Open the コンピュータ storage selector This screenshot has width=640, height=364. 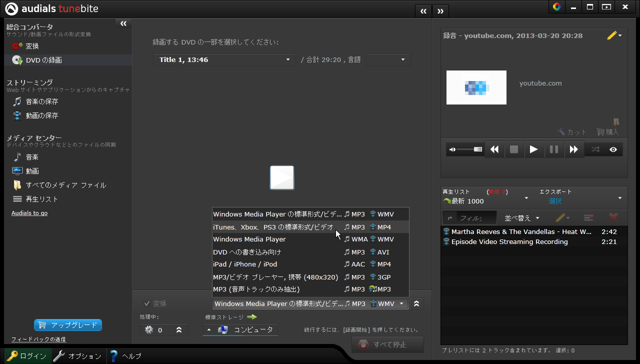click(240, 329)
